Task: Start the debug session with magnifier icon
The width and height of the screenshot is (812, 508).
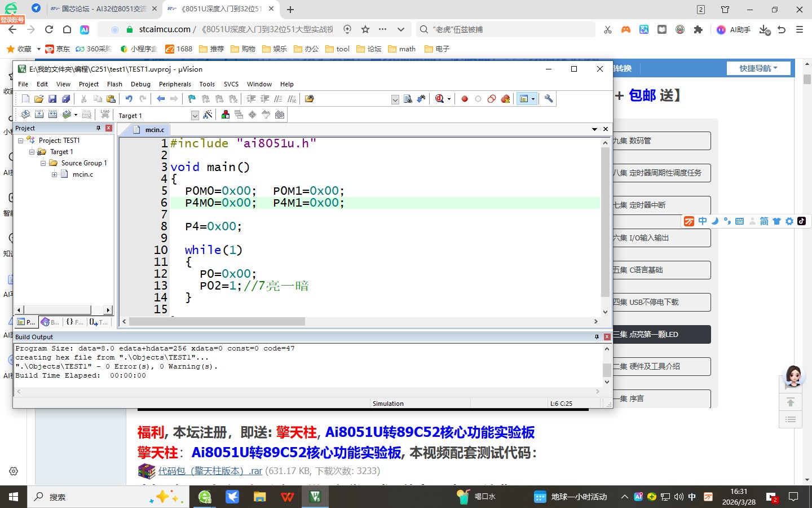Action: pos(440,99)
